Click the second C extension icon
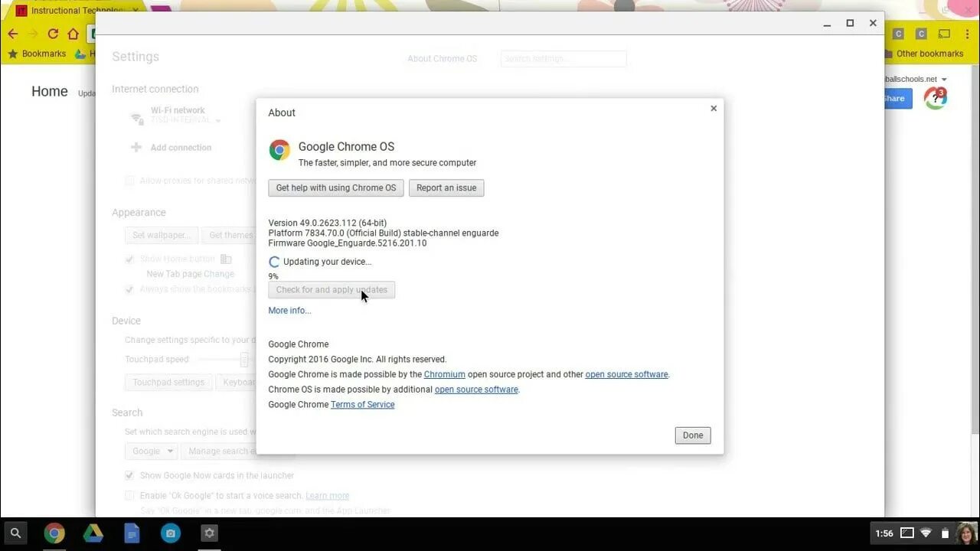This screenshot has width=980, height=551. (x=921, y=34)
